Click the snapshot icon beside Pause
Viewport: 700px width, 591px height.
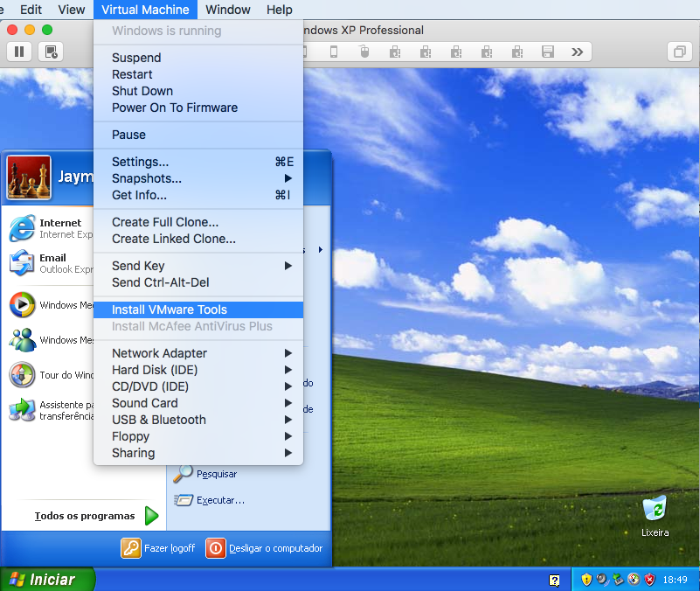coord(51,52)
